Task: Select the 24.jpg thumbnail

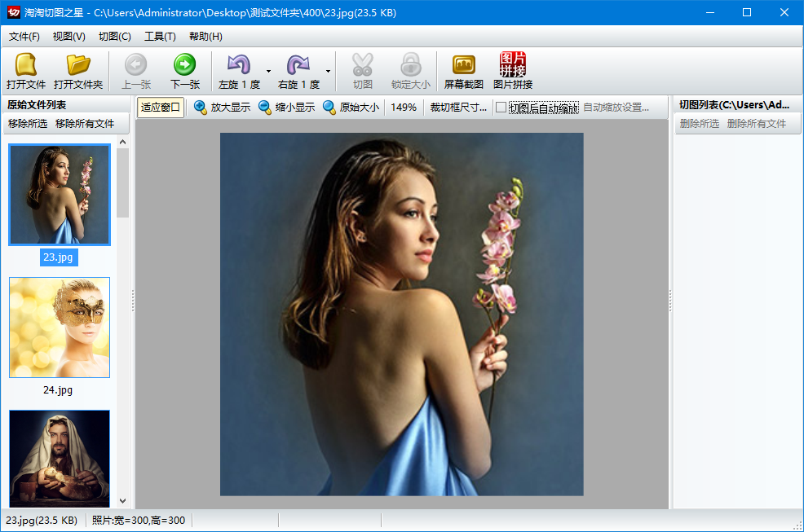Action: 60,328
